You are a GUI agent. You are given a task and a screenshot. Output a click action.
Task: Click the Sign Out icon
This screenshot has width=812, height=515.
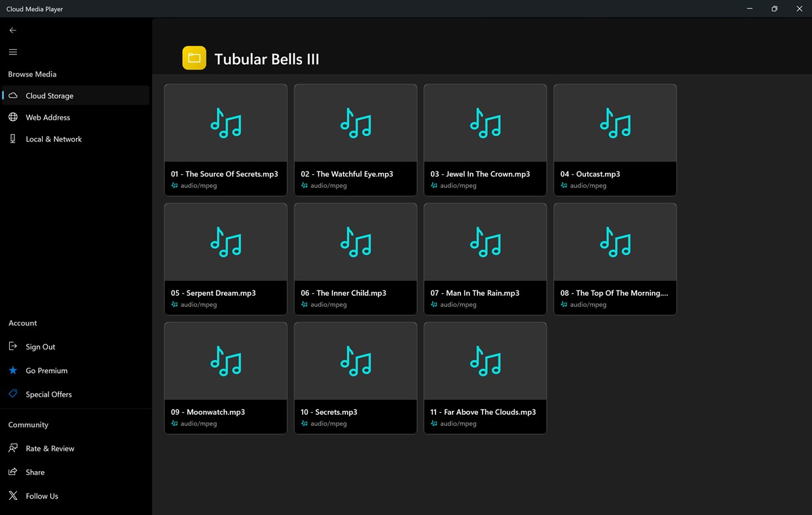12,346
